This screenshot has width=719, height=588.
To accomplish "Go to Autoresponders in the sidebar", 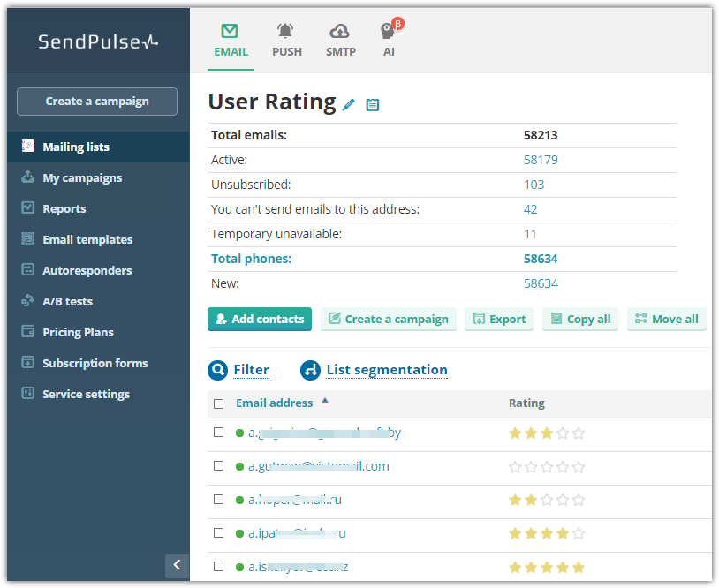I will coord(87,270).
